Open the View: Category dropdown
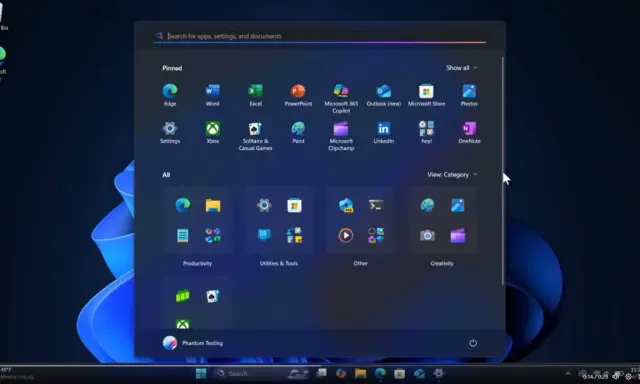Viewport: 640px width, 384px height. (x=452, y=175)
